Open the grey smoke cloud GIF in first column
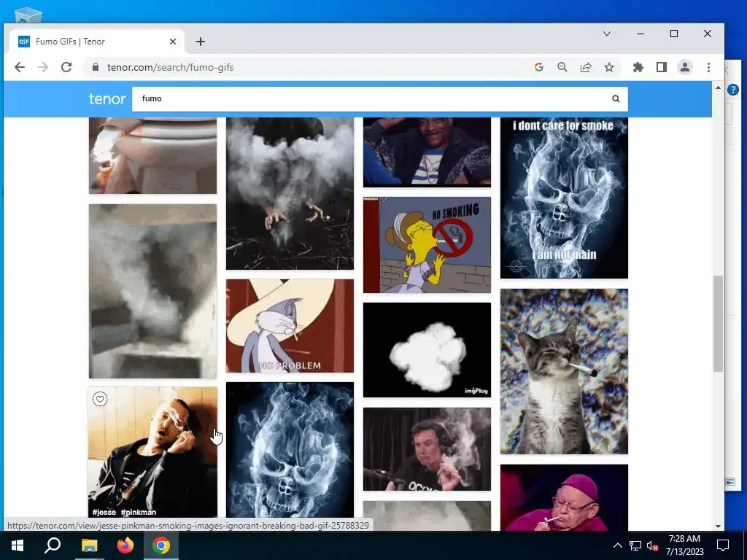Screen dimensions: 747x560 (152, 292)
